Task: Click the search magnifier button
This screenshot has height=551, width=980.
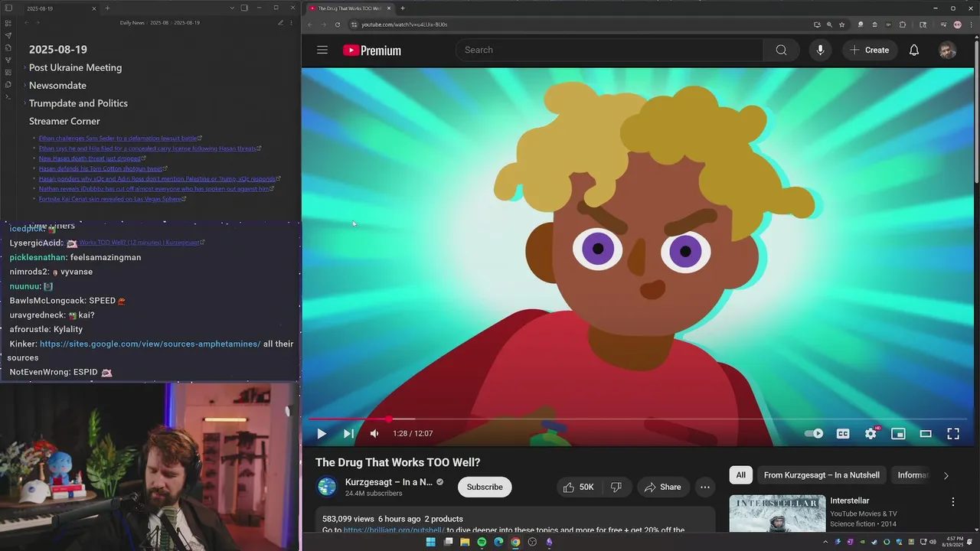Action: click(781, 50)
